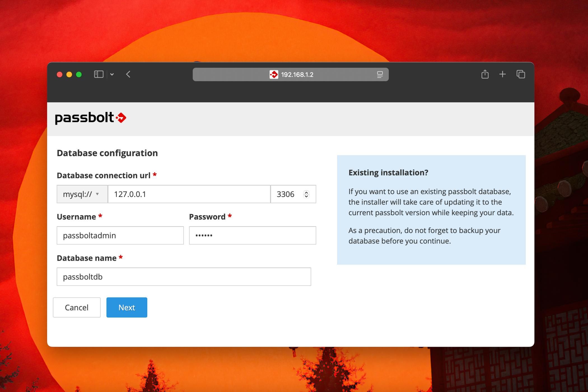Click the 127.0.0.1 host input field
Screen dimensions: 588x392
(189, 194)
